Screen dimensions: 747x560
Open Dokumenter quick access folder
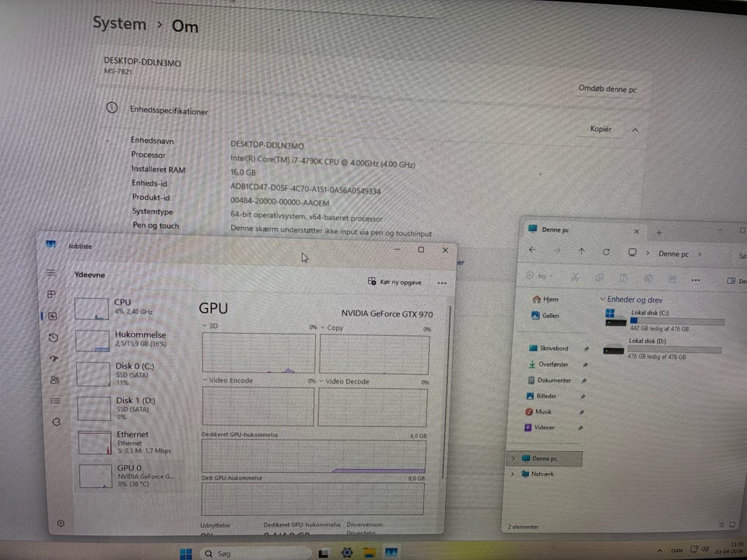point(549,380)
